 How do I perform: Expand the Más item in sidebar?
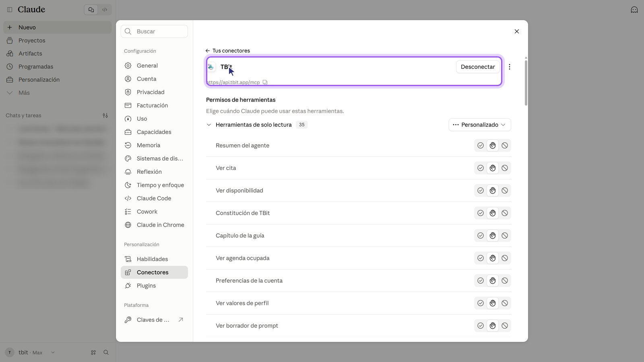coord(58,93)
